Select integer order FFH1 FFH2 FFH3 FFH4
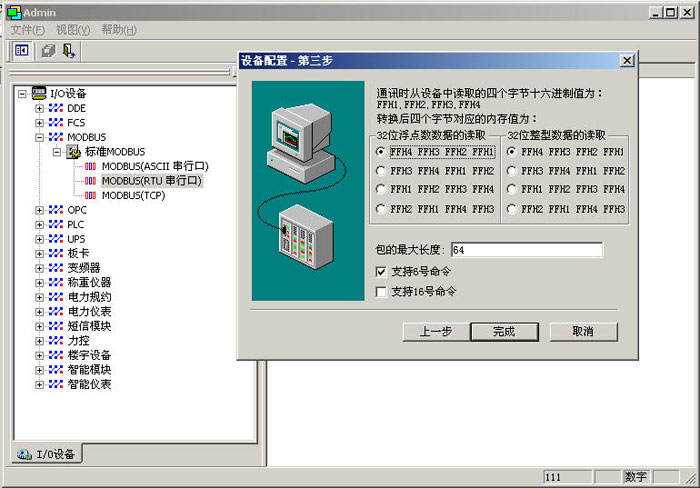Viewport: 700px width, 488px height. pyautogui.click(x=511, y=190)
